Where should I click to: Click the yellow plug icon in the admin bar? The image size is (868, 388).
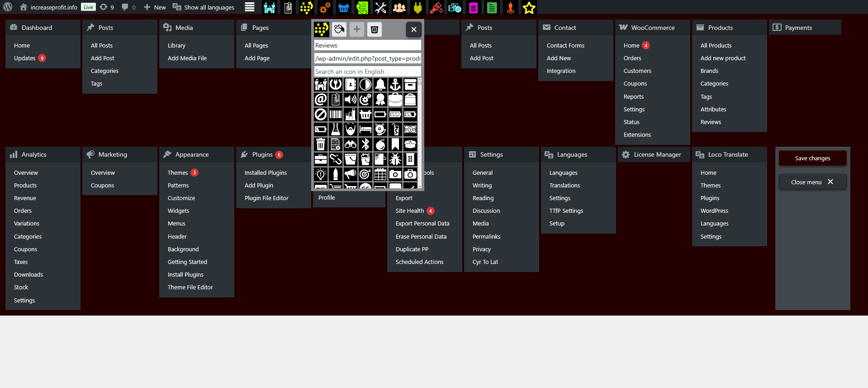coord(418,7)
